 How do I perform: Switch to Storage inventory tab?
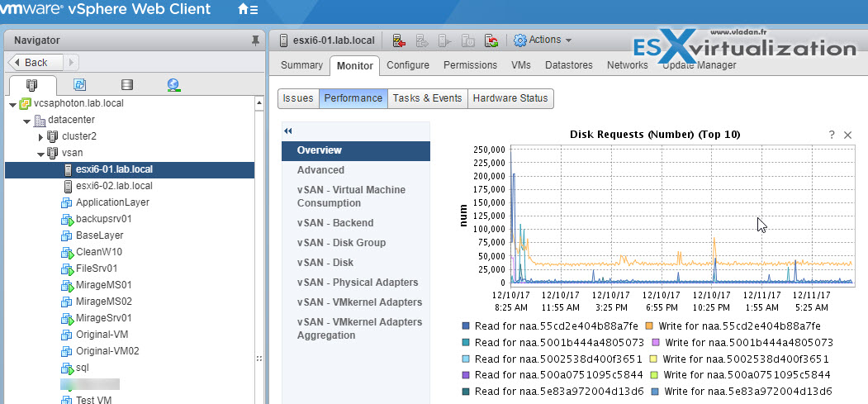point(126,85)
